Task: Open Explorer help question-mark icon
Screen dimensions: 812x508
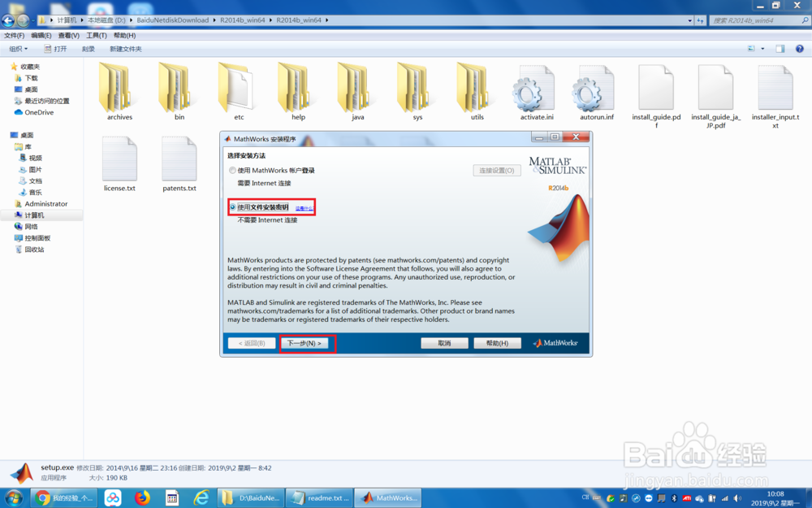Action: point(800,49)
